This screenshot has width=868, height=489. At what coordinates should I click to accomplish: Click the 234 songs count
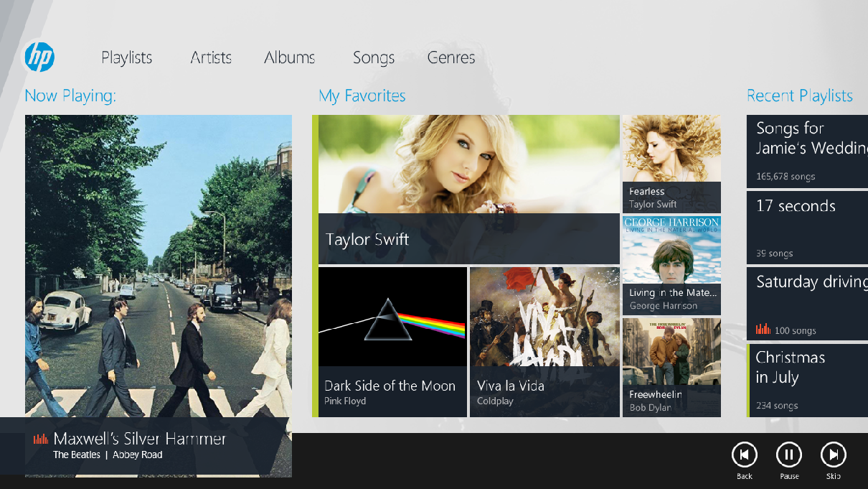point(777,406)
